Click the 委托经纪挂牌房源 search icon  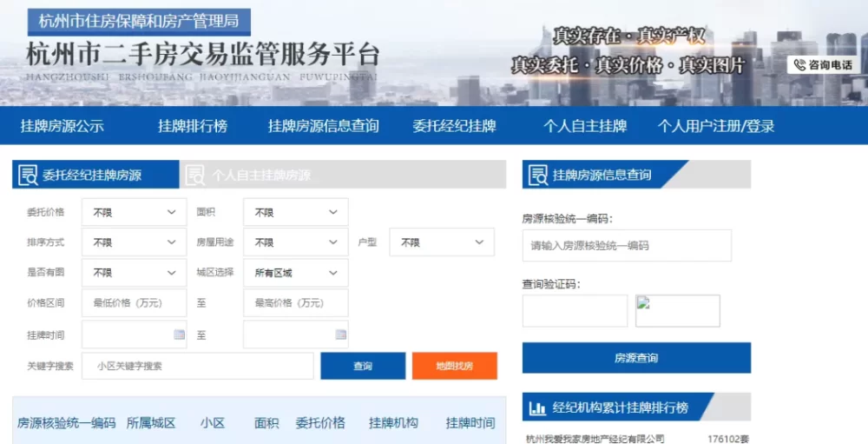[x=28, y=175]
